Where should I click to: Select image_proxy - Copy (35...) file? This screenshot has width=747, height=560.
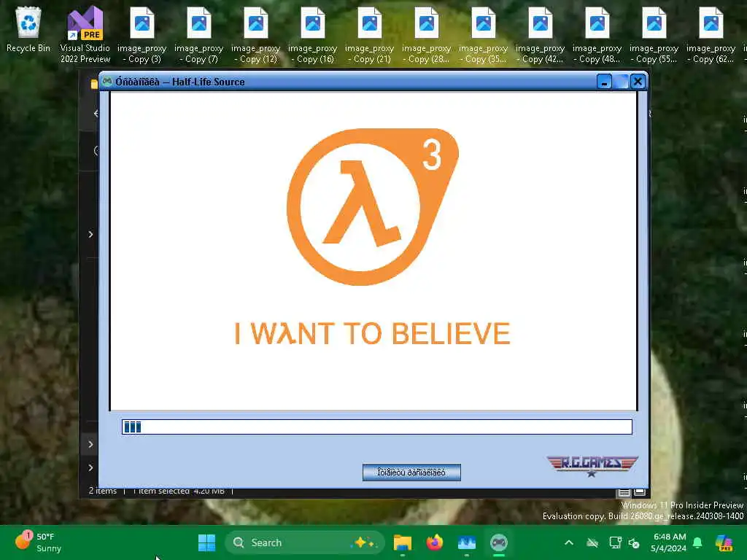tap(484, 35)
